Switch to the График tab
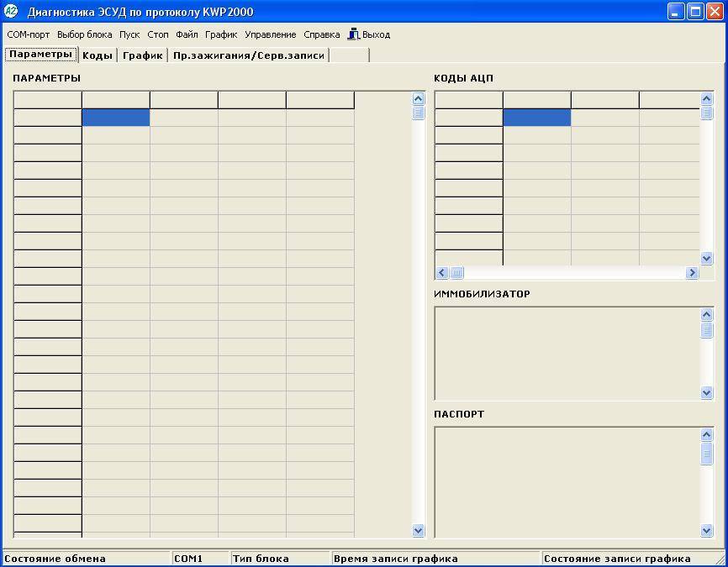The image size is (728, 567). (x=142, y=55)
